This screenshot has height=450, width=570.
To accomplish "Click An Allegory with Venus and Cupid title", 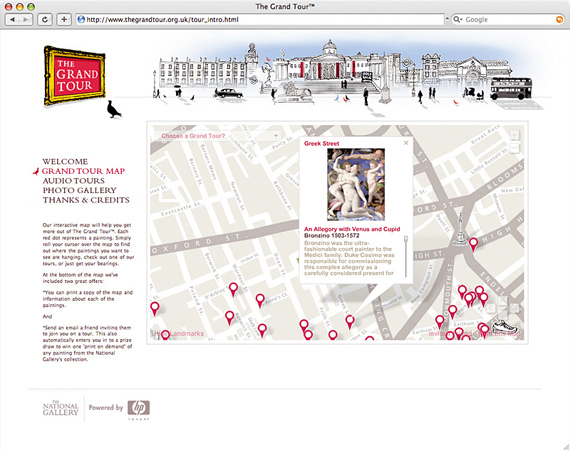I will pyautogui.click(x=352, y=229).
